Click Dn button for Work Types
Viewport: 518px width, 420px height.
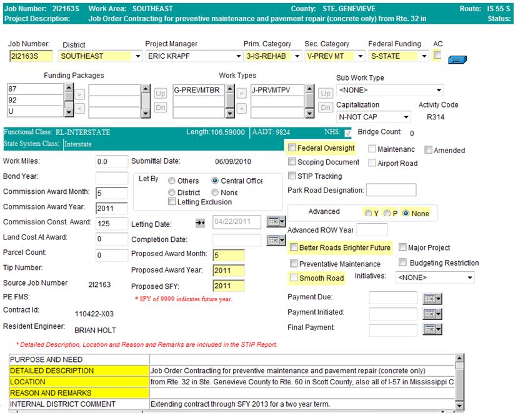pos(326,107)
